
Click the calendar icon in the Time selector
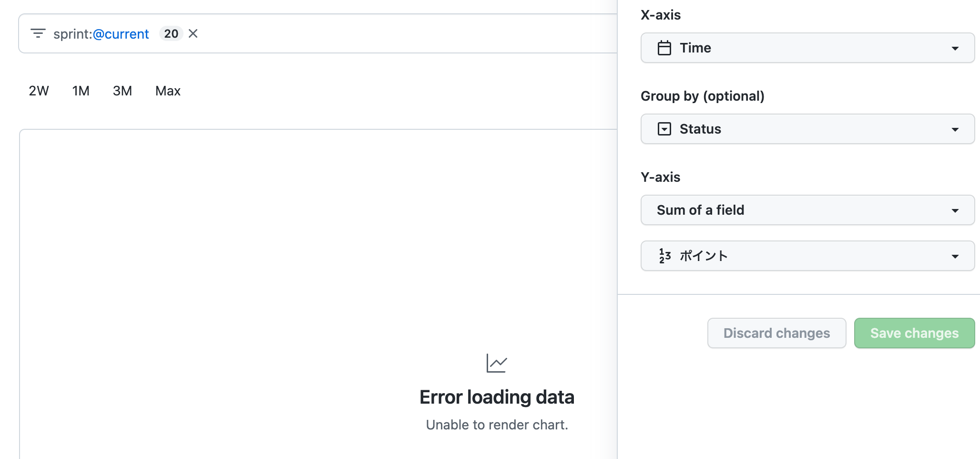click(x=664, y=48)
